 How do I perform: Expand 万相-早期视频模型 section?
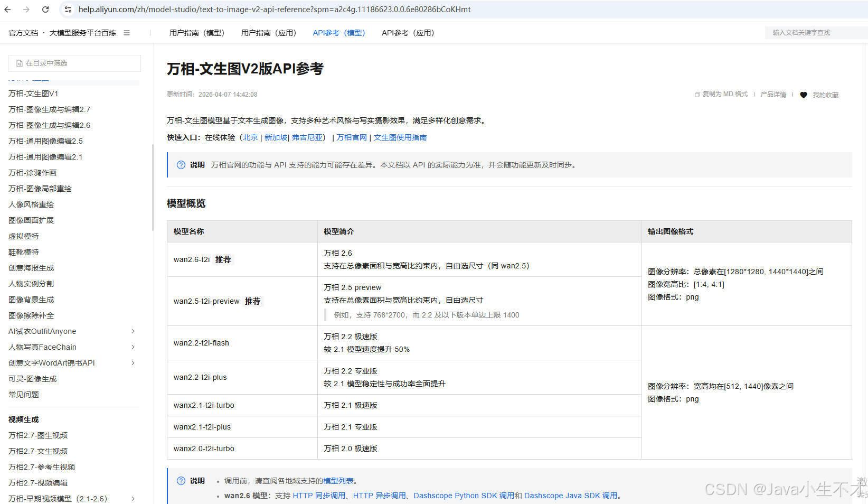click(133, 499)
